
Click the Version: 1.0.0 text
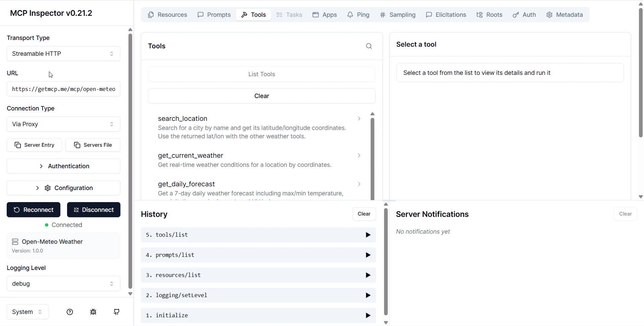tap(28, 251)
